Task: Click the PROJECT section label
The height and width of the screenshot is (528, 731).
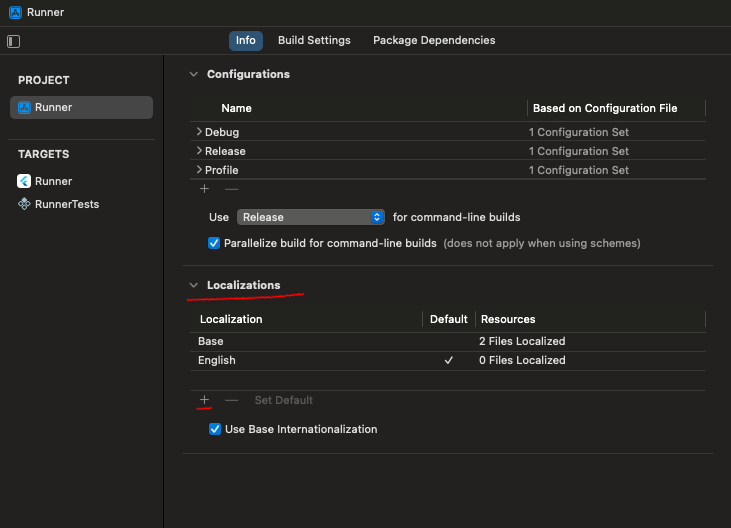Action: [44, 81]
